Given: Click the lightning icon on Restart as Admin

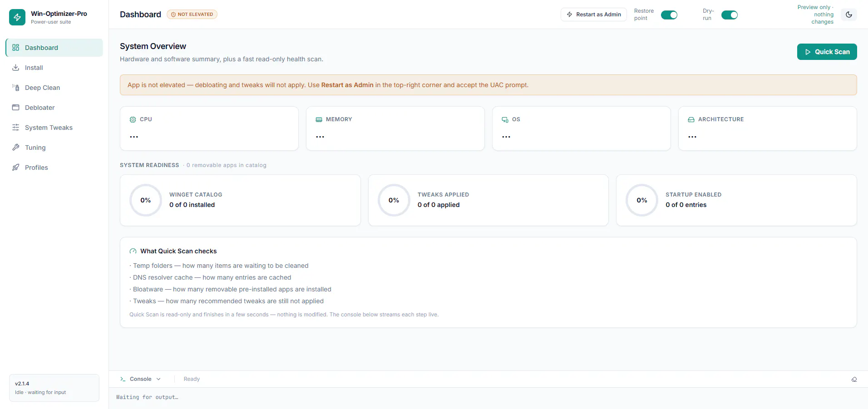Looking at the screenshot, I should click(570, 15).
